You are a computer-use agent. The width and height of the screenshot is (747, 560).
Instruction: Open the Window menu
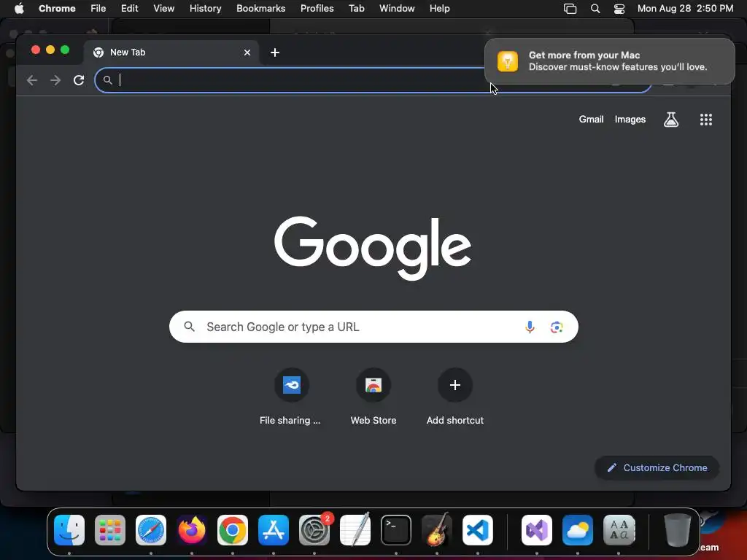pyautogui.click(x=397, y=8)
